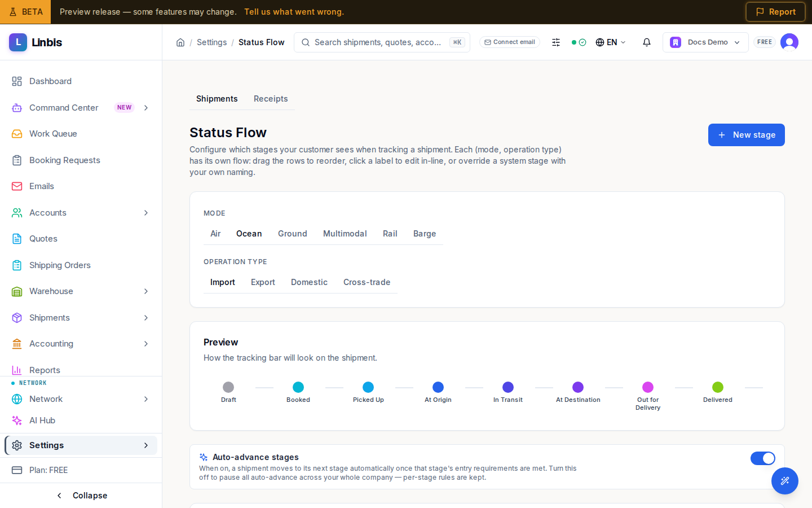This screenshot has width=812, height=508.
Task: Click the At Destination stage marker
Action: click(x=578, y=387)
